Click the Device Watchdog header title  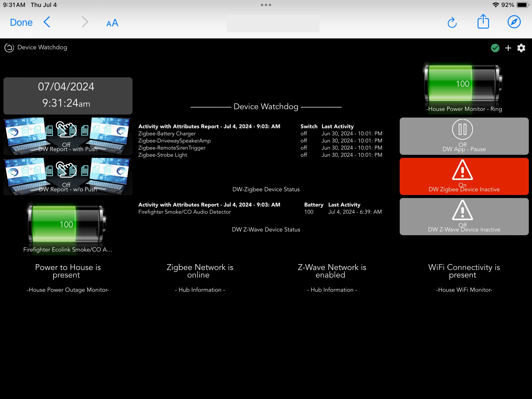point(42,47)
